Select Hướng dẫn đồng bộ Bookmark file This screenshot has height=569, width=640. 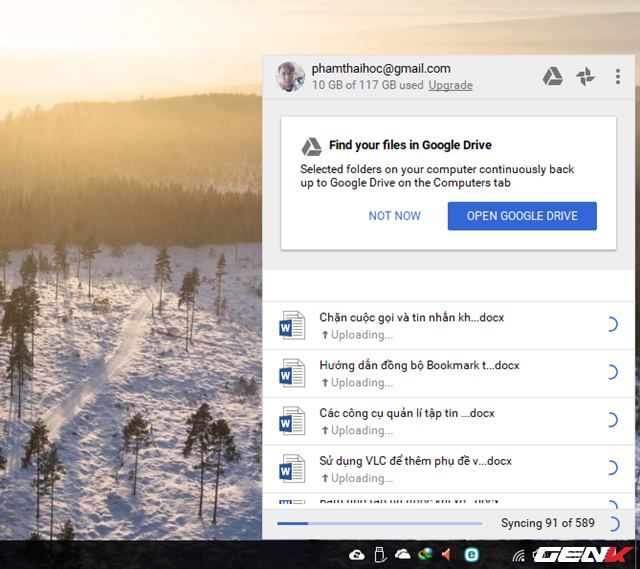448,373
